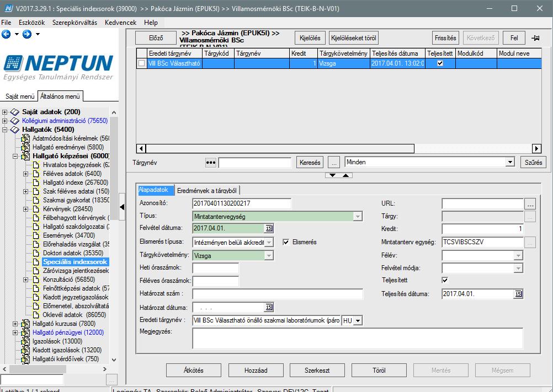Click the blue back navigation arrow
This screenshot has width=553, height=392.
6,34
